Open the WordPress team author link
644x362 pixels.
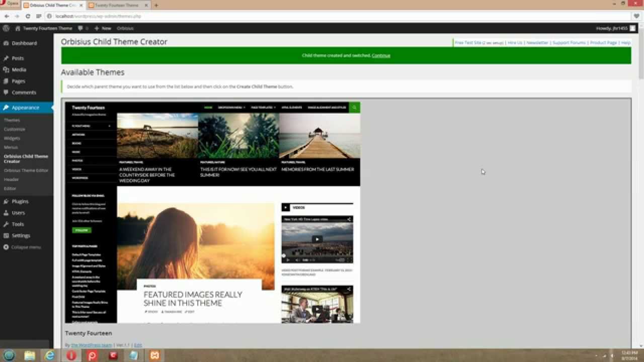pos(92,345)
